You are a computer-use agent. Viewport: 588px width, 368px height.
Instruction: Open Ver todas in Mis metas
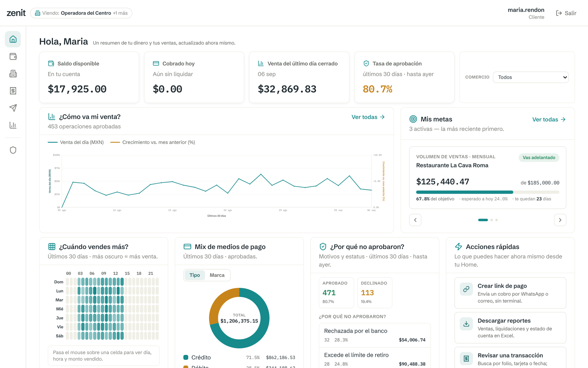(x=549, y=120)
